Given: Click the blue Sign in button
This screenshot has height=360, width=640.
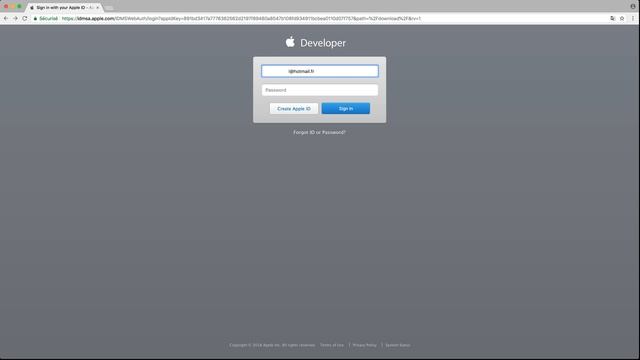Looking at the screenshot, I should pyautogui.click(x=346, y=109).
